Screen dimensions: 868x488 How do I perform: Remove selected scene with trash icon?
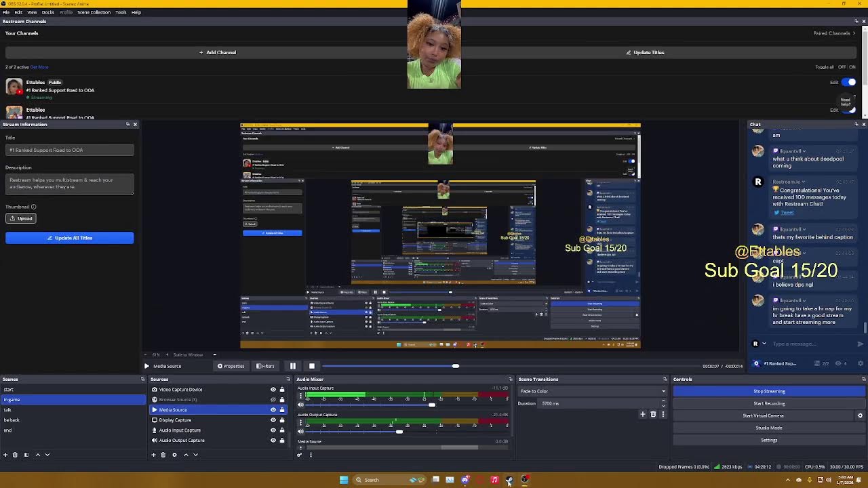point(15,455)
